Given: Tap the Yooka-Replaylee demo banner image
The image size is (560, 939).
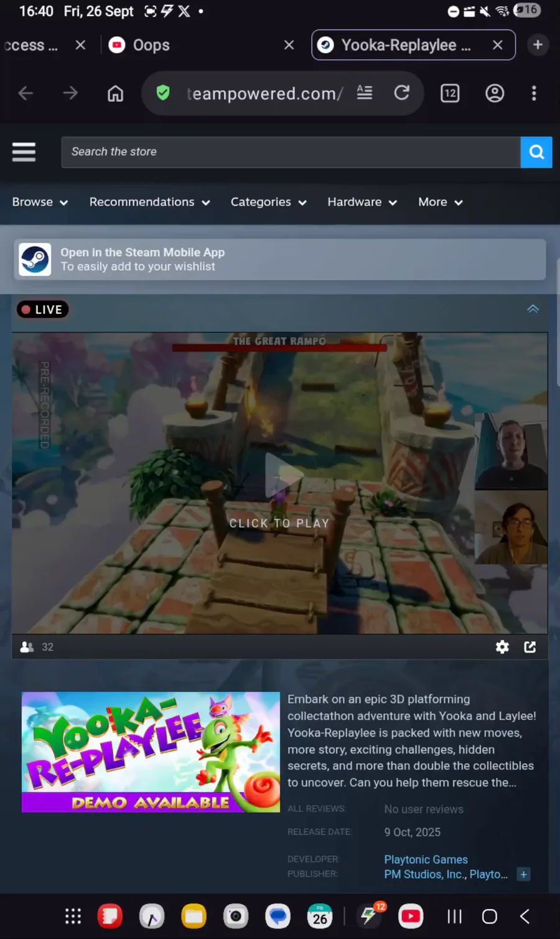Looking at the screenshot, I should pos(151,752).
